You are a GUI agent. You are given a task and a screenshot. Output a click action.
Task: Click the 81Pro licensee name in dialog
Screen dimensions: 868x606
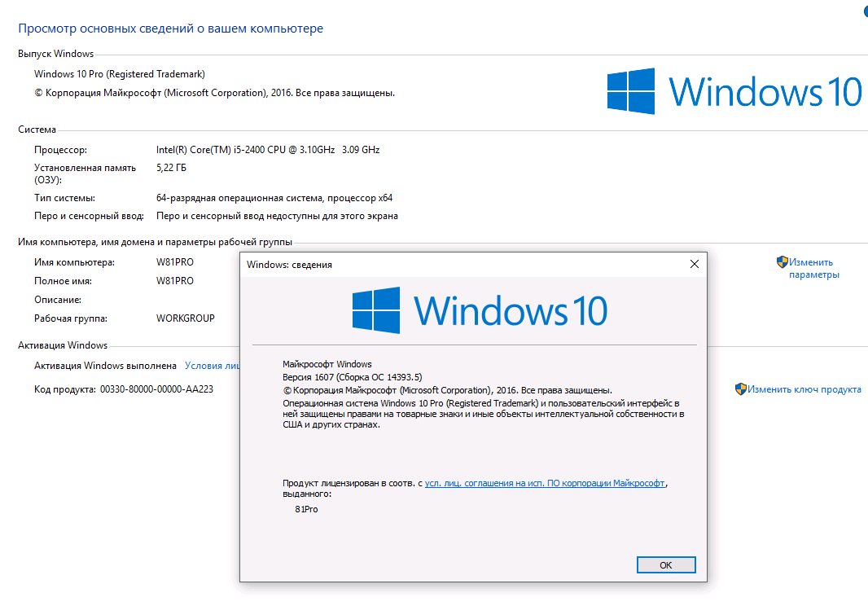[307, 509]
